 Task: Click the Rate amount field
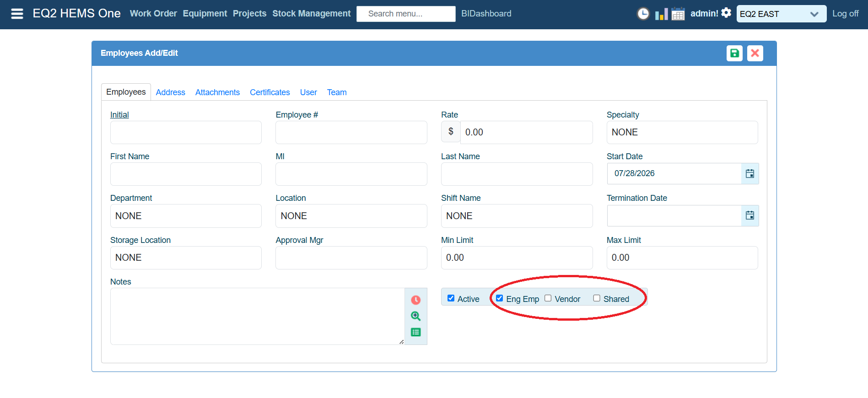click(x=526, y=132)
